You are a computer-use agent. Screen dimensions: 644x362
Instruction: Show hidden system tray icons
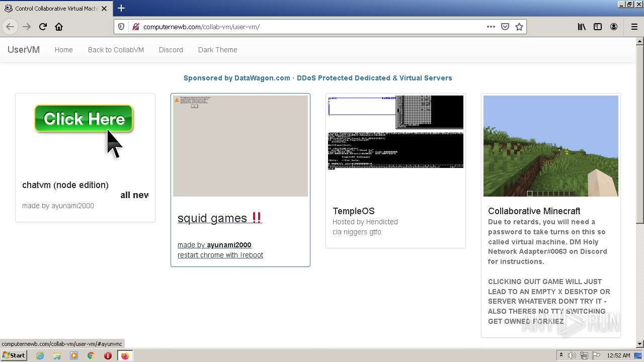[x=561, y=355]
